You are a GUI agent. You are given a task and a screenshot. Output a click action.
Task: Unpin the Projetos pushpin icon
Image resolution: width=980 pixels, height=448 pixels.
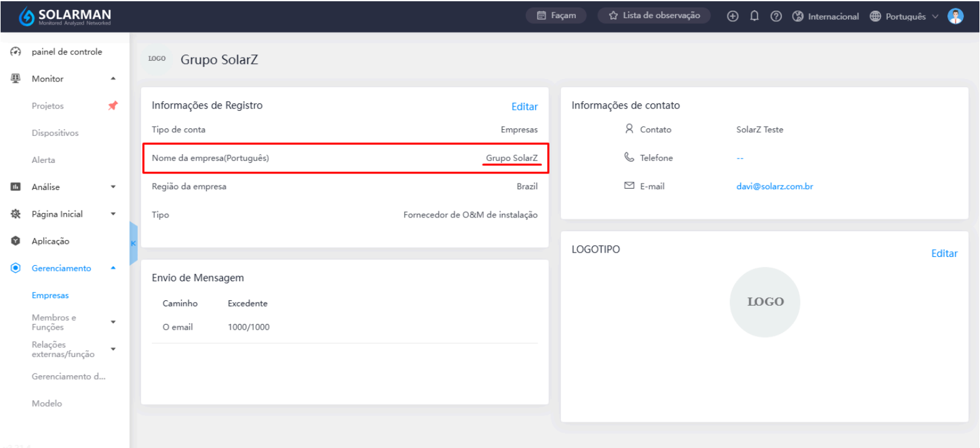(x=113, y=106)
